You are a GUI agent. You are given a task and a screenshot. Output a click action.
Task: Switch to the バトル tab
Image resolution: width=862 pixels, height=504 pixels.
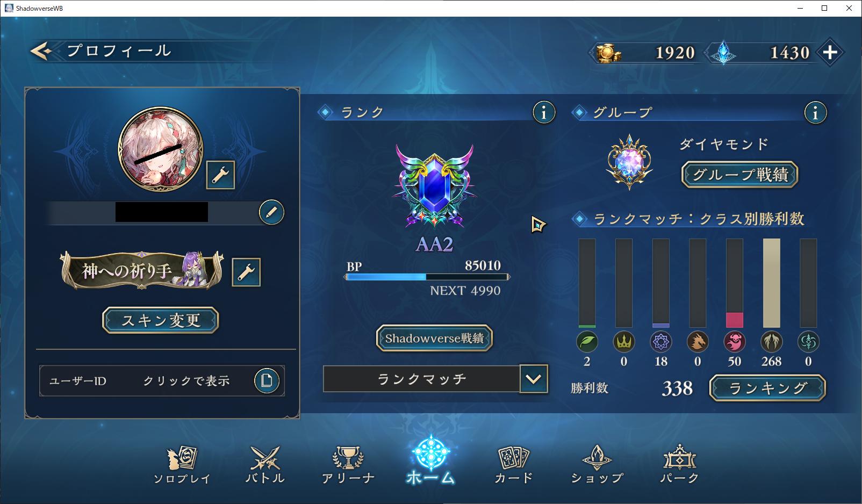265,465
